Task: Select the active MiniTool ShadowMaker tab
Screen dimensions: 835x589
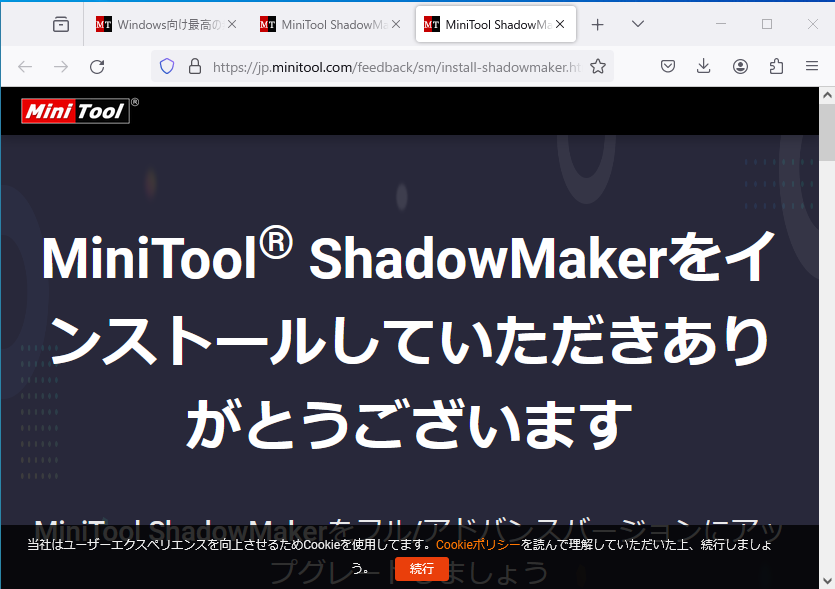Action: tap(495, 24)
